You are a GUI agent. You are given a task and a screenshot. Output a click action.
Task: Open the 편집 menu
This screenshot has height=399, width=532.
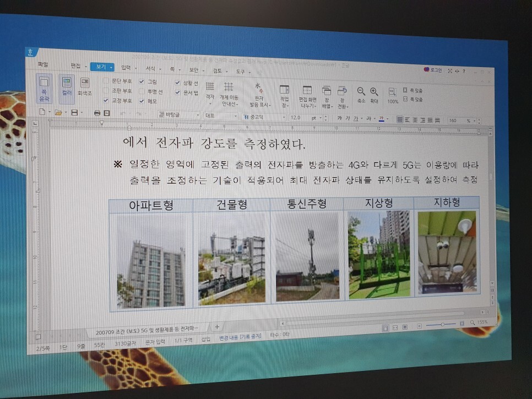coord(75,65)
